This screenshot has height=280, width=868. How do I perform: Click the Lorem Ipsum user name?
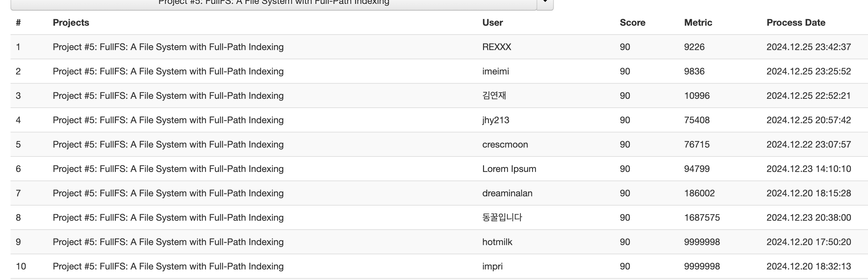tap(509, 169)
